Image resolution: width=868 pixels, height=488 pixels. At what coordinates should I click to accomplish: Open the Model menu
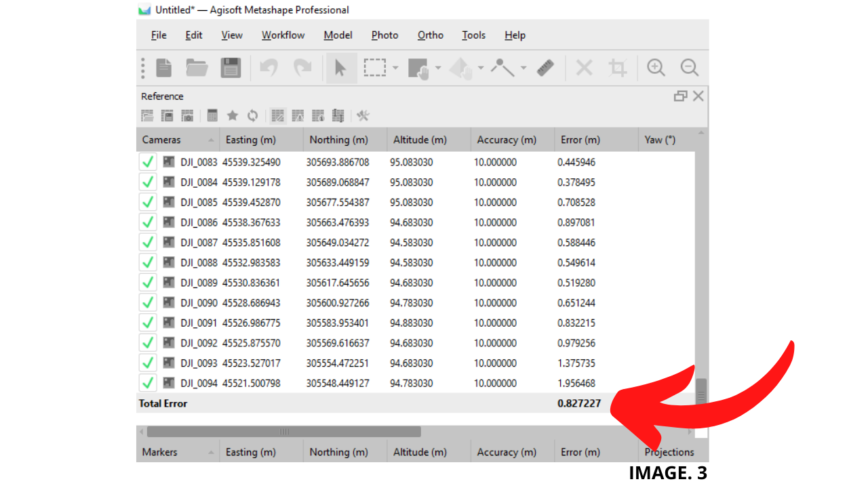(338, 35)
